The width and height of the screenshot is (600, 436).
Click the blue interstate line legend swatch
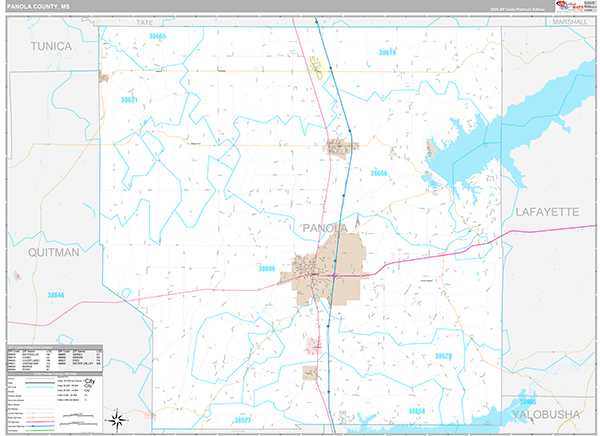coord(40,426)
